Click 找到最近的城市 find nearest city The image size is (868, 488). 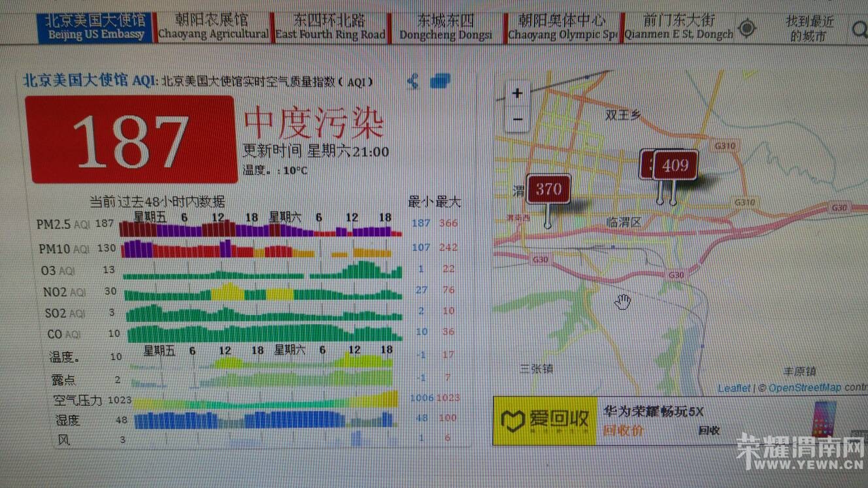pos(810,29)
